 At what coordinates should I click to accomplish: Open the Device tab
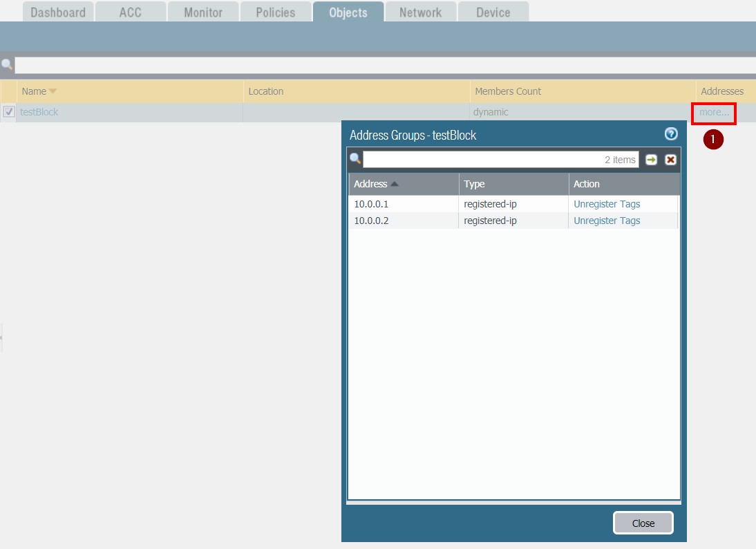[x=493, y=11]
